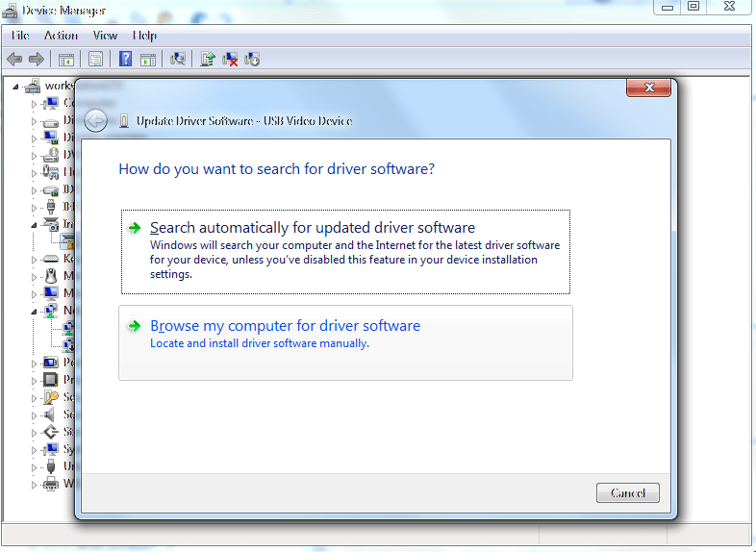This screenshot has width=756, height=552.
Task: Click Cancel in Update Driver dialog
Action: [628, 492]
